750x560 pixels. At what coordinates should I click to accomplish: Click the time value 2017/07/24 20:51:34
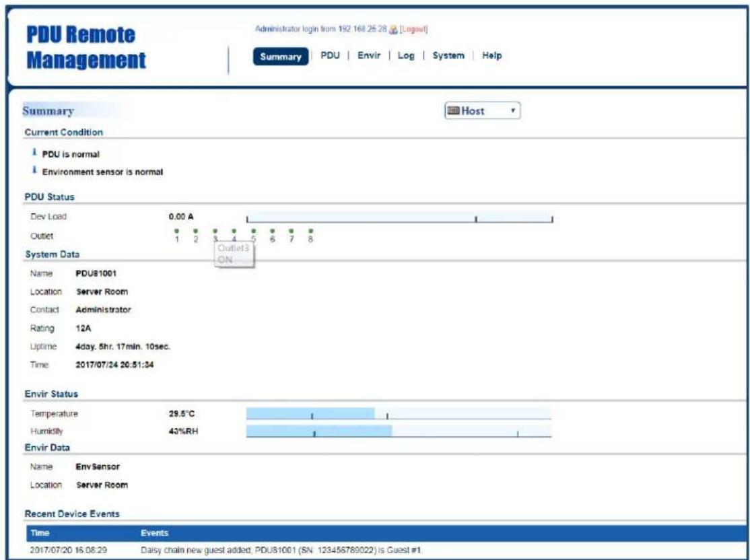tap(115, 365)
